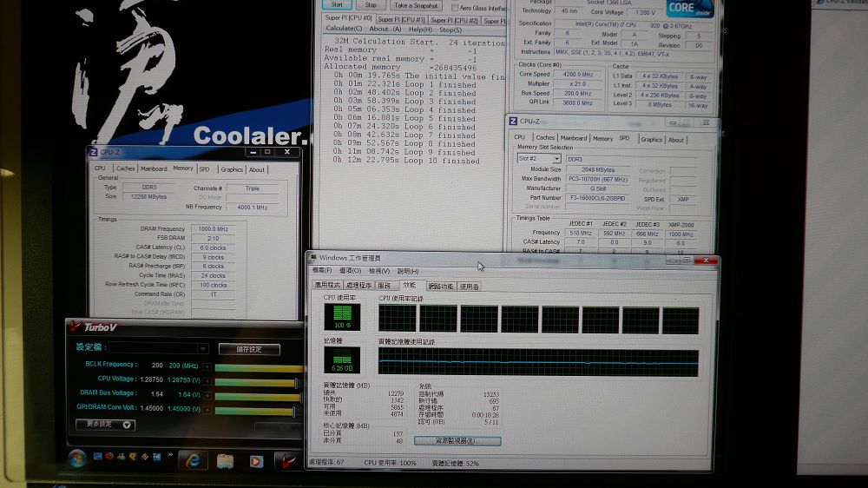Select Mainboard tab in SPD CPU-Z window
The height and width of the screenshot is (488, 868).
tap(573, 138)
